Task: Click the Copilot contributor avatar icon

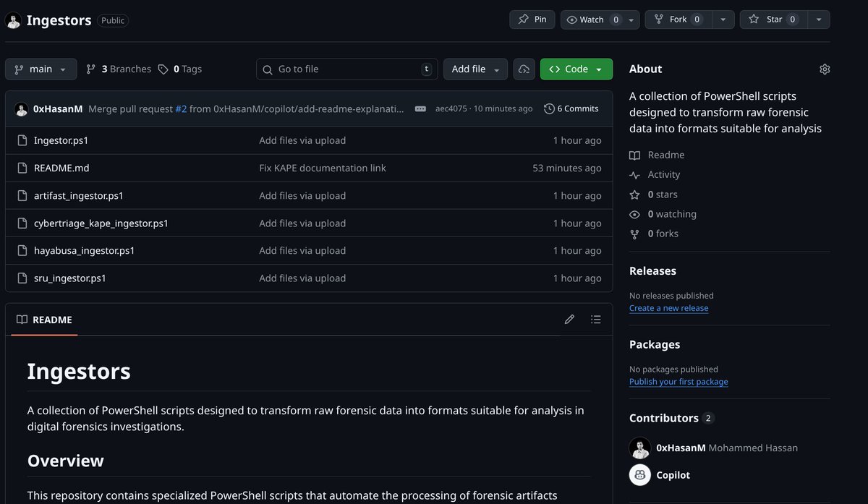Action: [640, 475]
